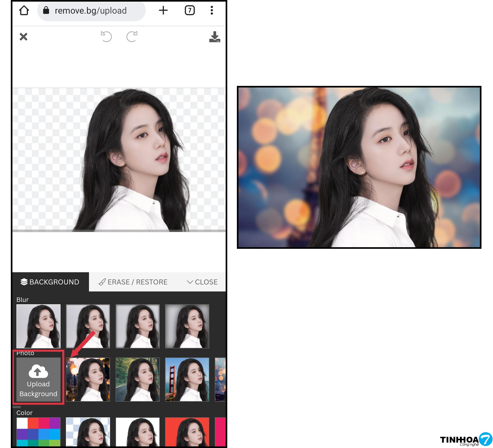Select the first blur thumbnail
Image resolution: width=493 pixels, height=448 pixels.
coord(38,326)
